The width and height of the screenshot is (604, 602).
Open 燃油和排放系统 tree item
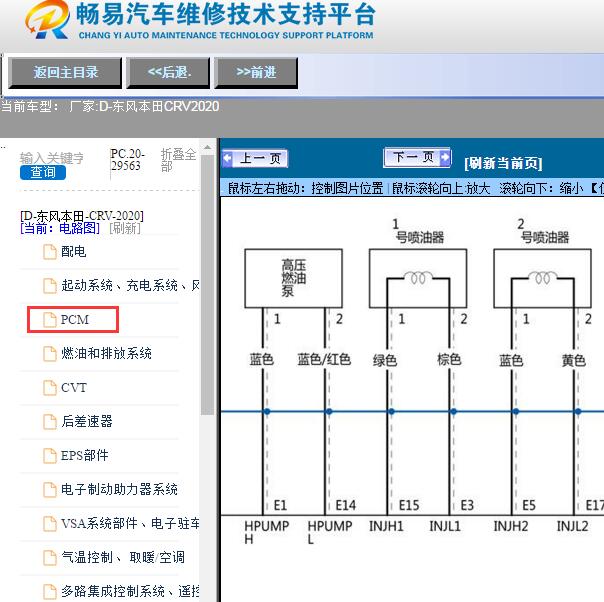point(106,353)
